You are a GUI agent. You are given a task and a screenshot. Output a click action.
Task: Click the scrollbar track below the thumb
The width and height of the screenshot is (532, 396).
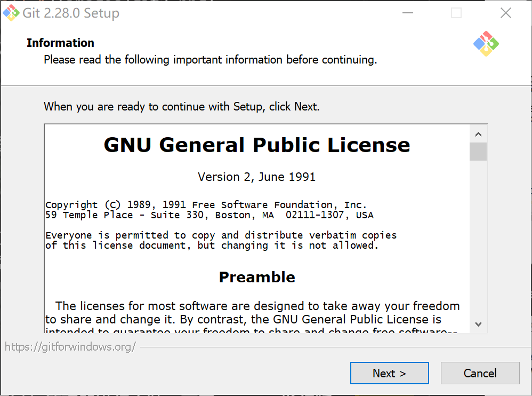tap(478, 240)
